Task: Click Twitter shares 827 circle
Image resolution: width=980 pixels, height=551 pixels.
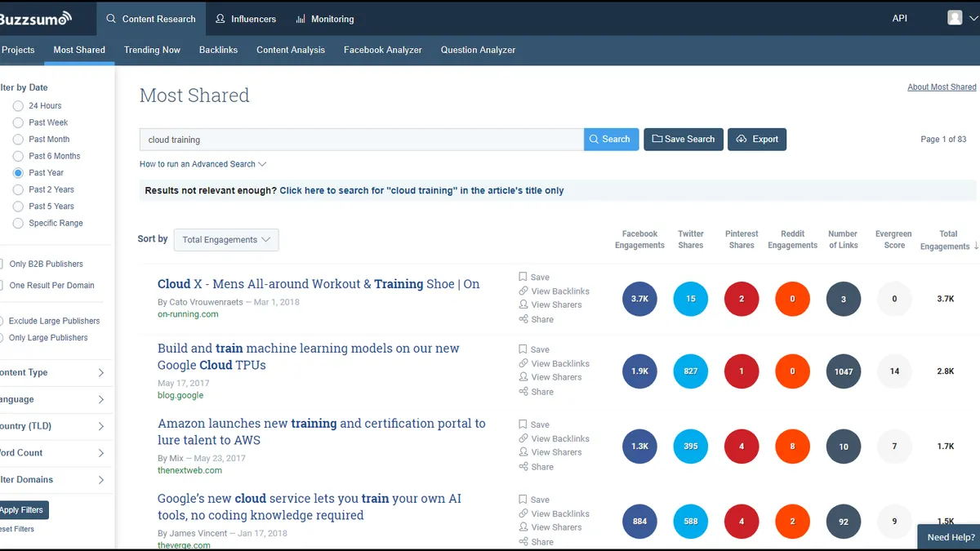Action: (x=691, y=371)
